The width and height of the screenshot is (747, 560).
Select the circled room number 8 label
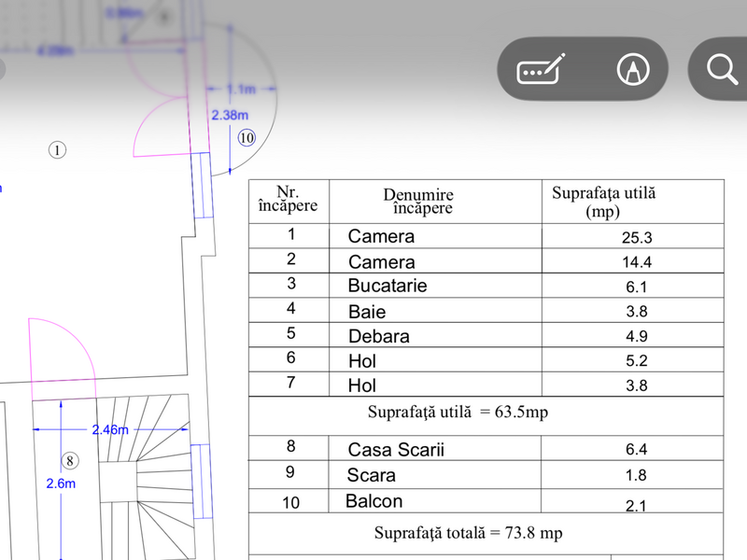point(70,461)
